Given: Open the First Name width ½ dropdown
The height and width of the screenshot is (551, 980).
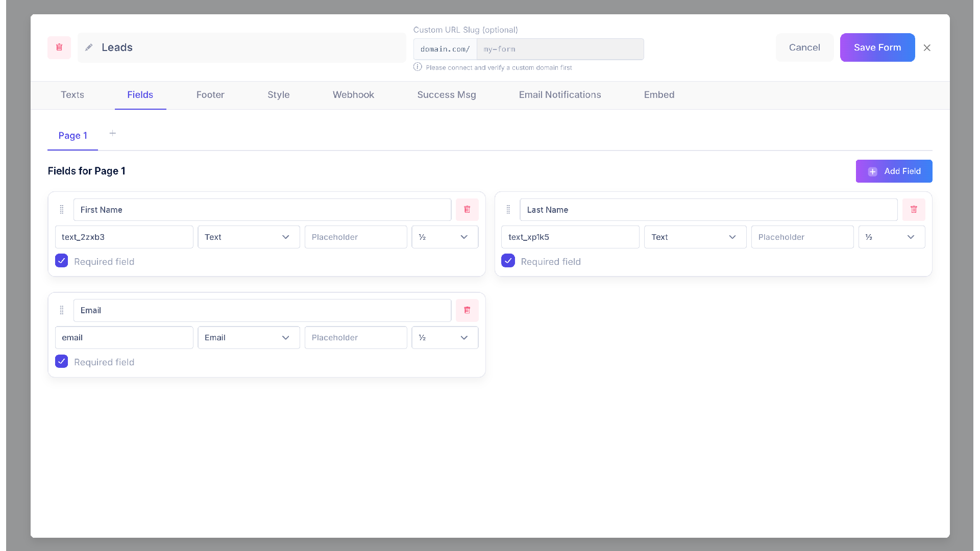Looking at the screenshot, I should (x=445, y=237).
